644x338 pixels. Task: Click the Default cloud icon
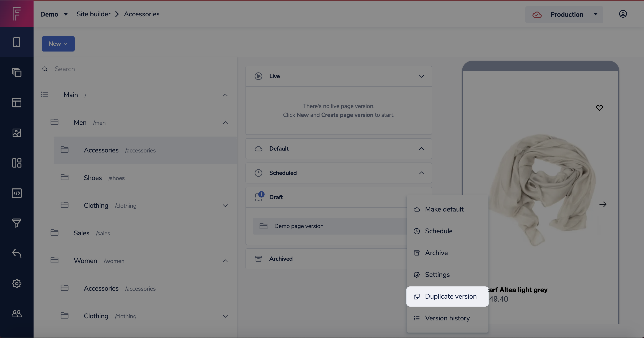(258, 149)
